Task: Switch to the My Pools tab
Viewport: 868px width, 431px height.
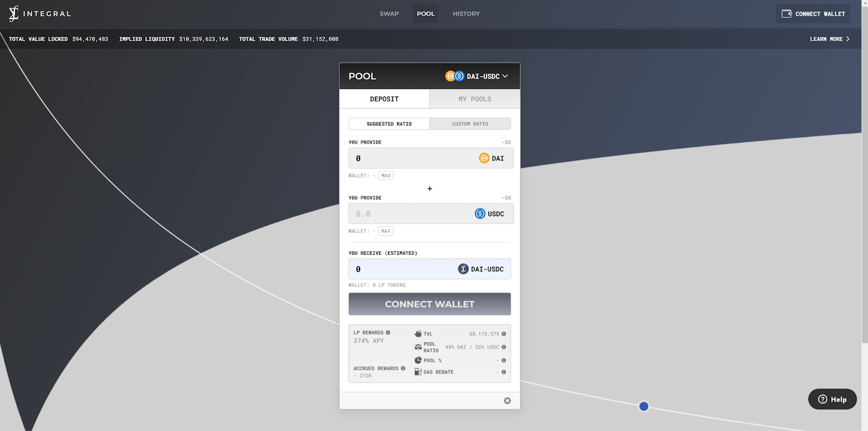Action: click(475, 99)
